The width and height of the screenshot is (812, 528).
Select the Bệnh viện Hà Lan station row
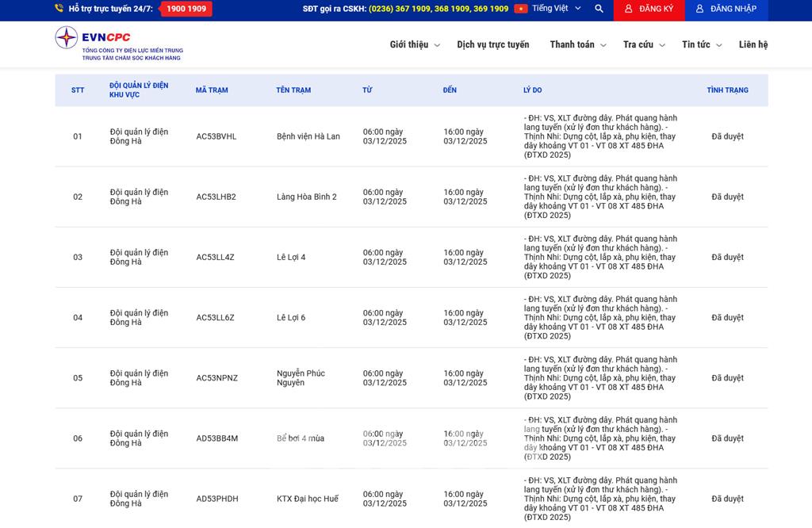coord(308,136)
